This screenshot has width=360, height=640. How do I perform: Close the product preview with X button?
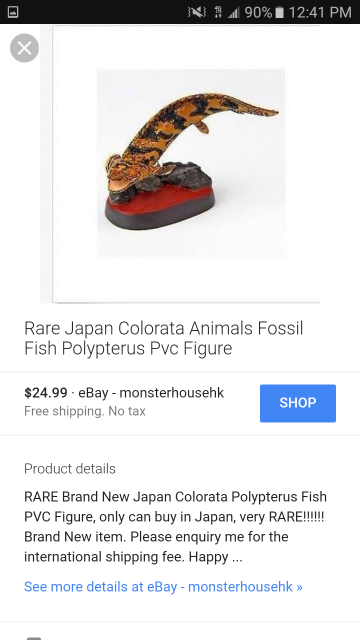(24, 48)
